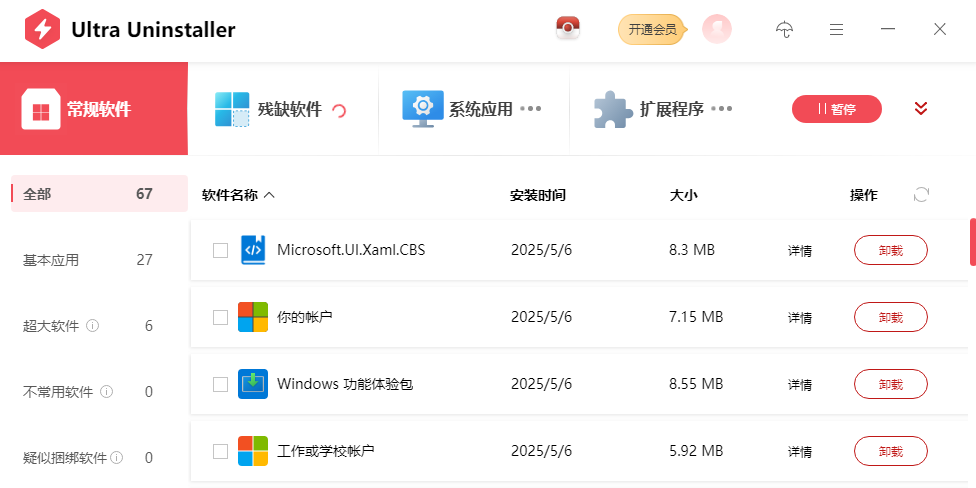Screen dimensions: 976x488
Task: Open 详情 for Microsoft.UI.Xaml.CBS
Action: point(800,251)
